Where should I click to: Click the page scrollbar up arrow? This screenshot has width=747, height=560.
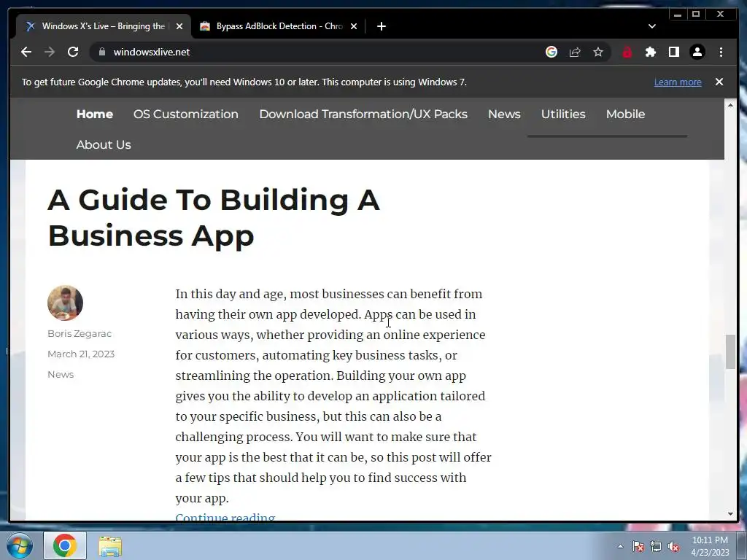(730, 105)
